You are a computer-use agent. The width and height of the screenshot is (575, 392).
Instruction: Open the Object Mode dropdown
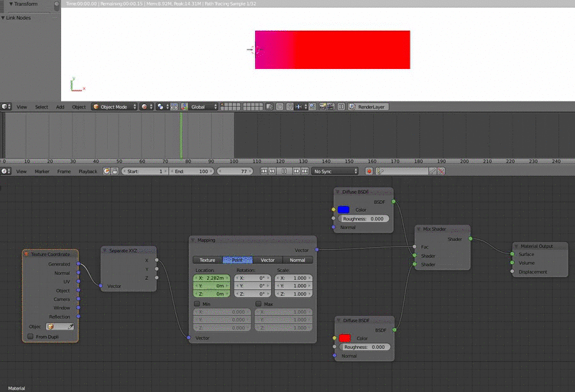click(x=114, y=106)
